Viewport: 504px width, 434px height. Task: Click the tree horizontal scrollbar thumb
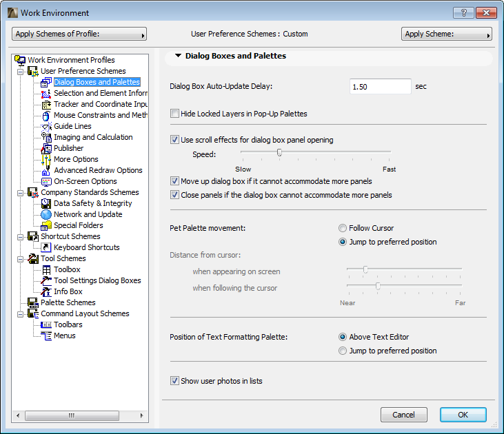point(72,415)
